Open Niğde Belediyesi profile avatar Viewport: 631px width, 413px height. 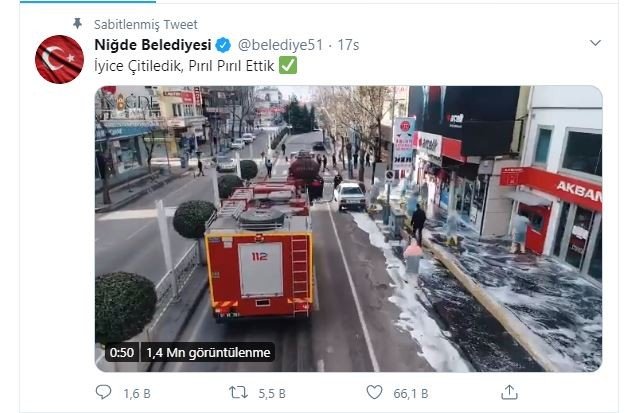[59, 60]
